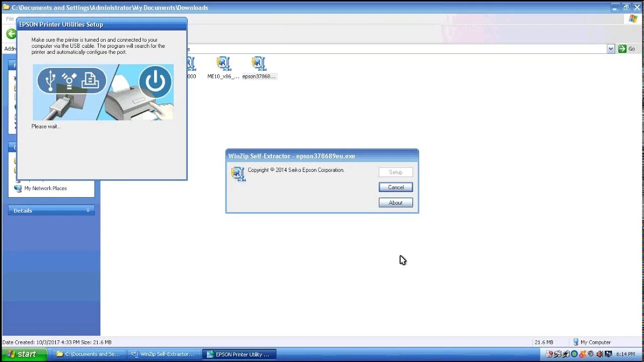Click the Date Created status bar text
Image resolution: width=644 pixels, height=362 pixels.
click(57, 342)
